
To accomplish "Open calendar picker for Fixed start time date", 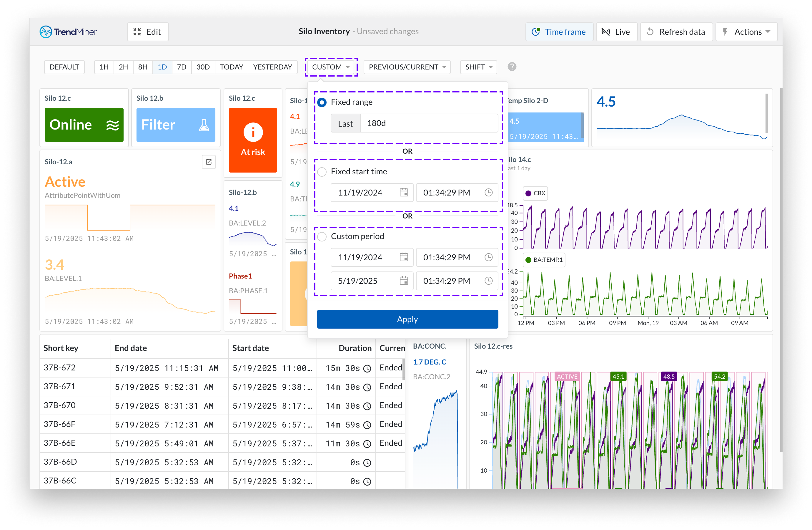I will (x=404, y=193).
